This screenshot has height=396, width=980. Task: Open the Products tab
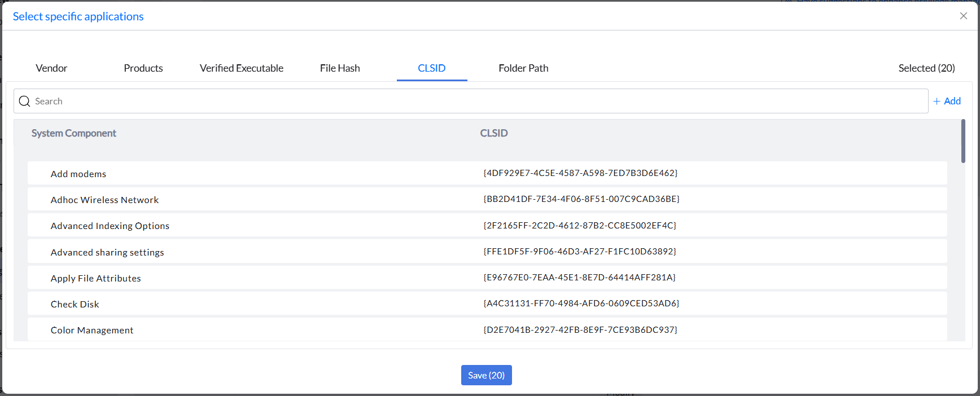tap(143, 68)
